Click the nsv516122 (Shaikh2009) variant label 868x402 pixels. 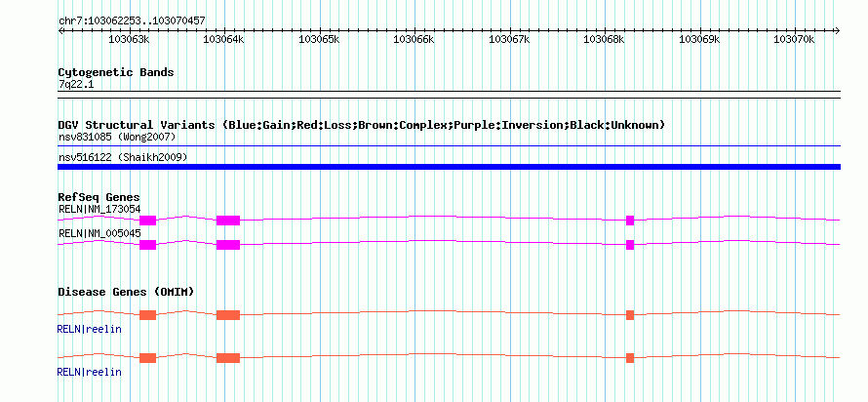tap(122, 158)
